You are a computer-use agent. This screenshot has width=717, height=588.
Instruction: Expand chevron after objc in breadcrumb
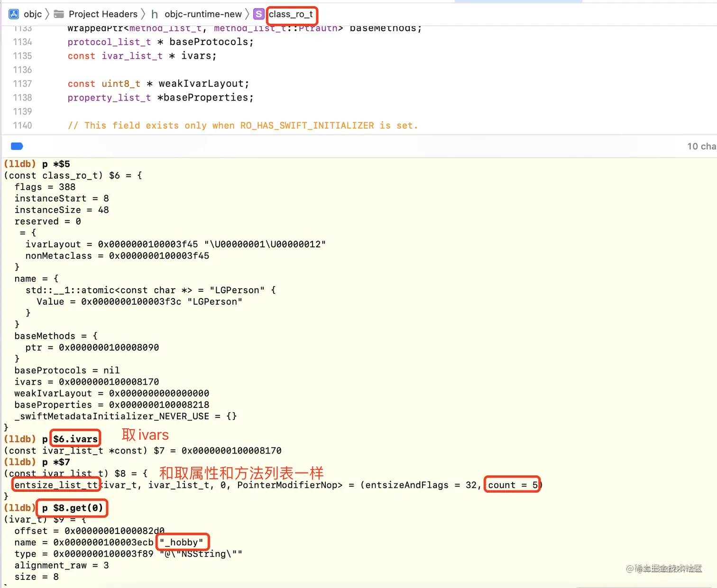(47, 14)
